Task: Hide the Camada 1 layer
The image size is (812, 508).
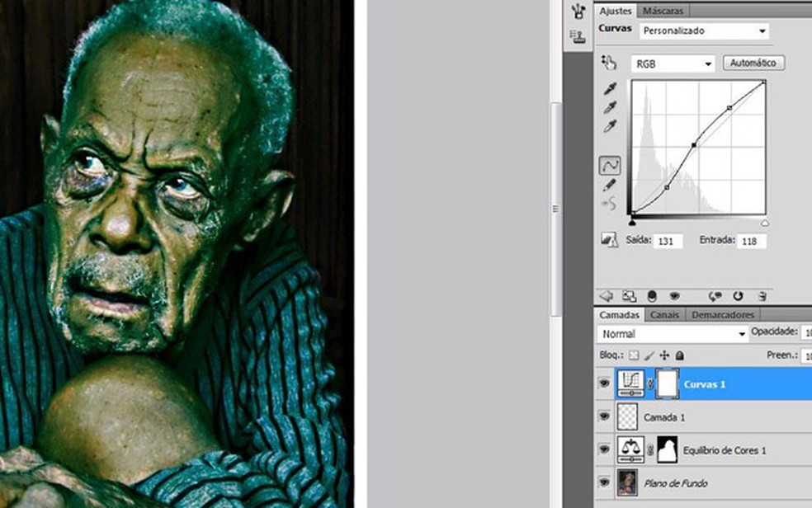Action: click(x=604, y=416)
